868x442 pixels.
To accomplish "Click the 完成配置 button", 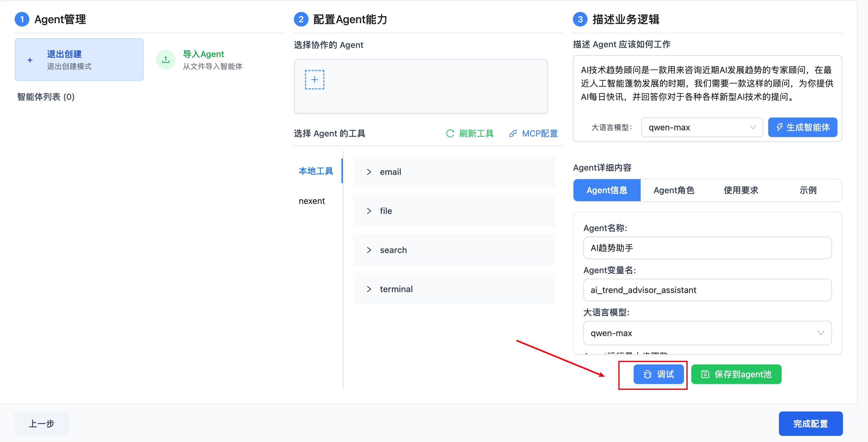I will pyautogui.click(x=810, y=423).
